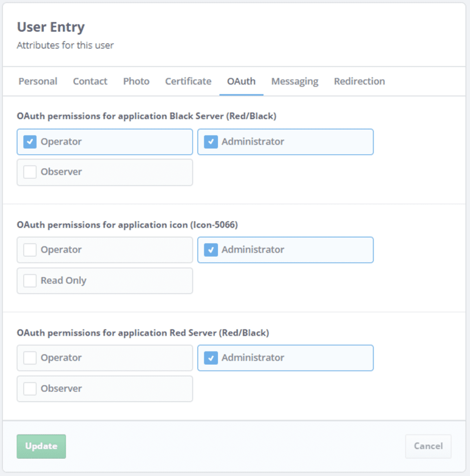Uncheck Operator for Black Server
The image size is (470, 476).
coord(30,142)
